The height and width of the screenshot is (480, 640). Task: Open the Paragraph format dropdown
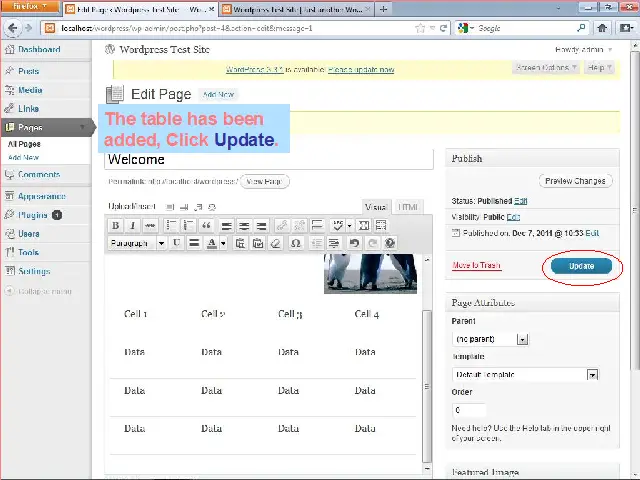click(x=137, y=243)
